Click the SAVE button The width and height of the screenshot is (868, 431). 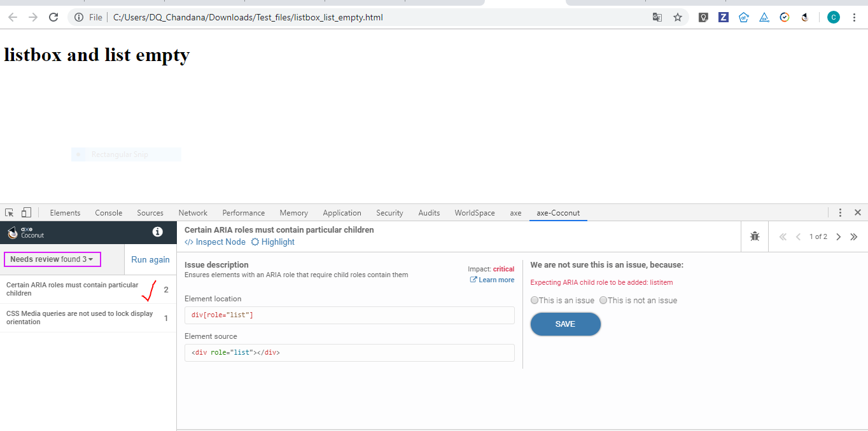coord(565,324)
